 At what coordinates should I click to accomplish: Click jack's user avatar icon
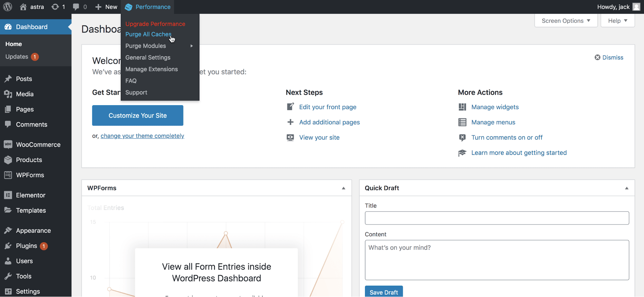click(x=636, y=7)
